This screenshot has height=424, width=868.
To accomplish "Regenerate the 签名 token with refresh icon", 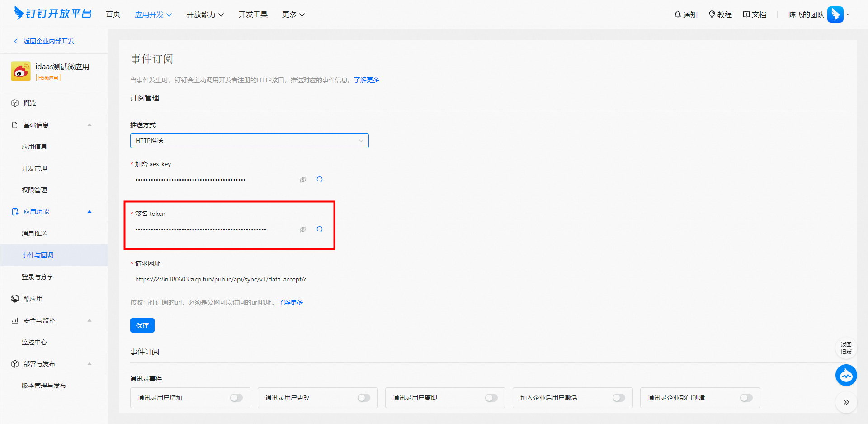I will click(320, 229).
